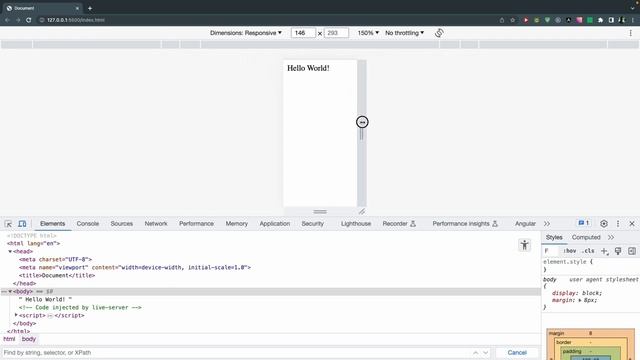
Task: Open the Application tab
Action: [275, 224]
